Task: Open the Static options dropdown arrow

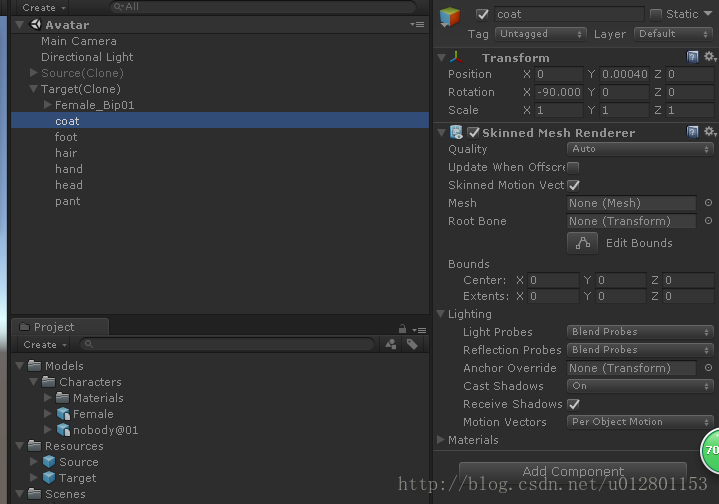Action: pos(708,14)
